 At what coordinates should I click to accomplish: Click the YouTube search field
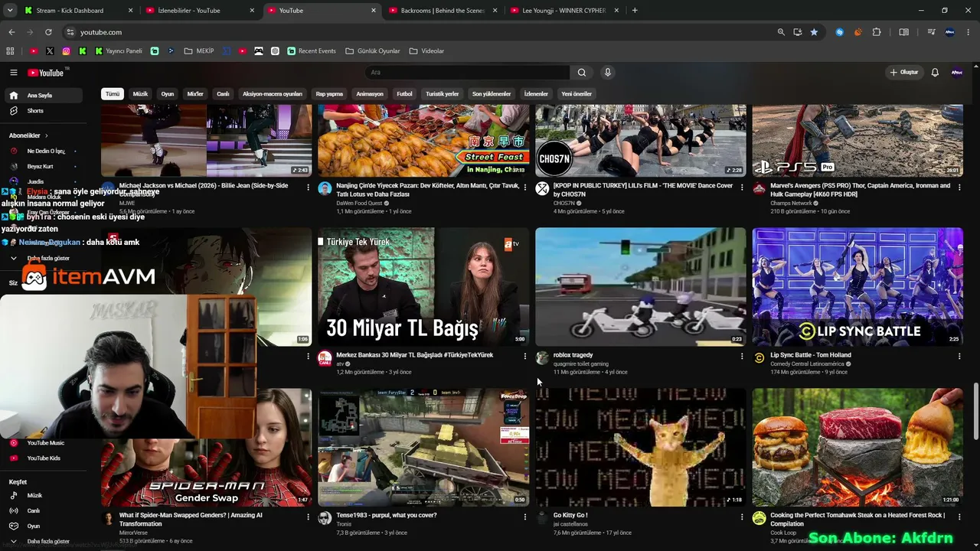pyautogui.click(x=467, y=73)
